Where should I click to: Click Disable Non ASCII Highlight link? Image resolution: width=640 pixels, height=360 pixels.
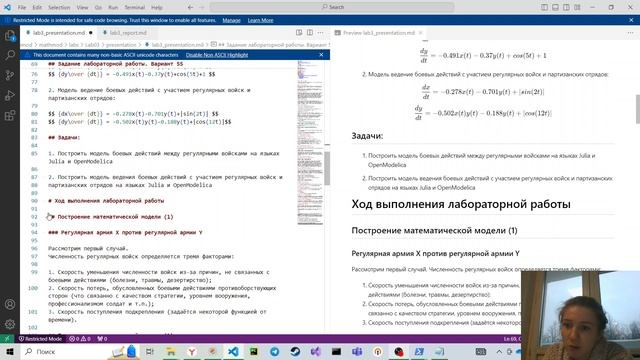217,55
